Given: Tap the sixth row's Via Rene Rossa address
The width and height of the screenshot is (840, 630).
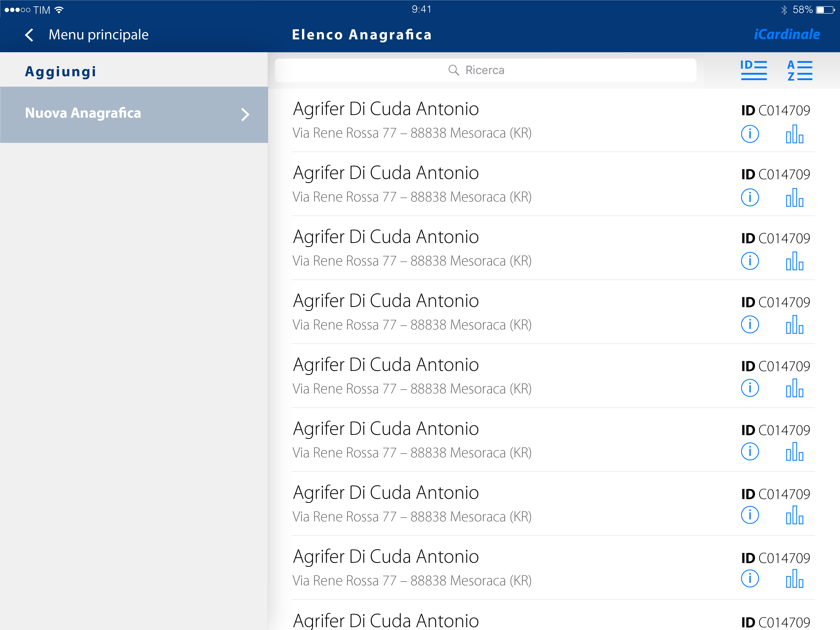Looking at the screenshot, I should click(412, 453).
